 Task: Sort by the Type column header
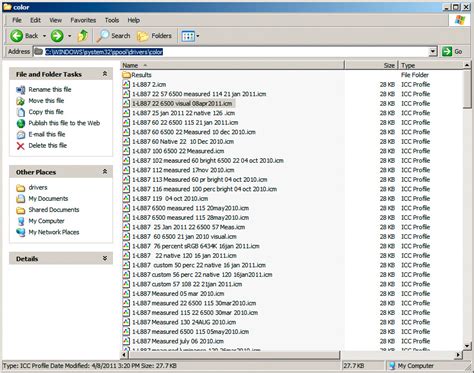431,65
